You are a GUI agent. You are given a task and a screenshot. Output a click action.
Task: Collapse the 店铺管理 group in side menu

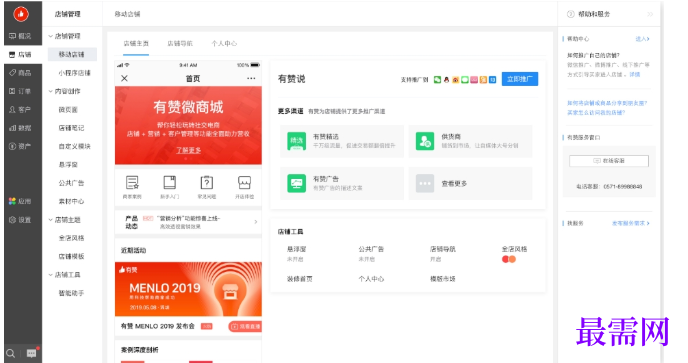pyautogui.click(x=50, y=36)
